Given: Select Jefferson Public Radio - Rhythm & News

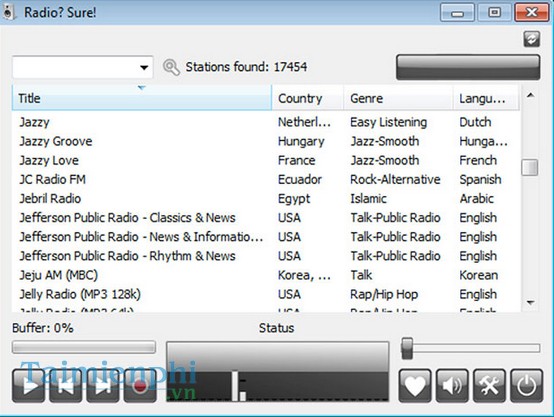Looking at the screenshot, I should coord(266,256).
